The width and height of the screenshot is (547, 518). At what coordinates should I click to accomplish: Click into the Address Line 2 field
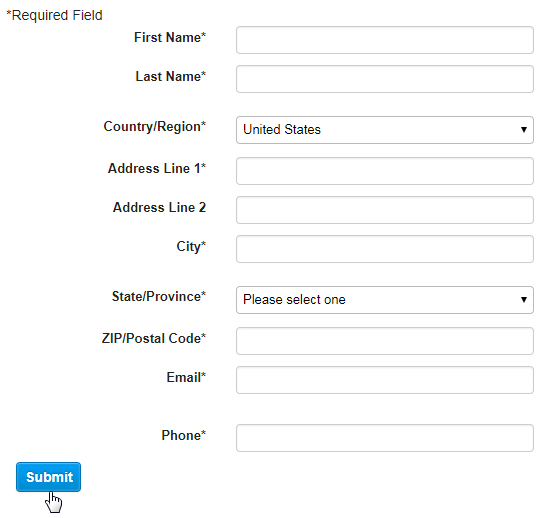(385, 210)
